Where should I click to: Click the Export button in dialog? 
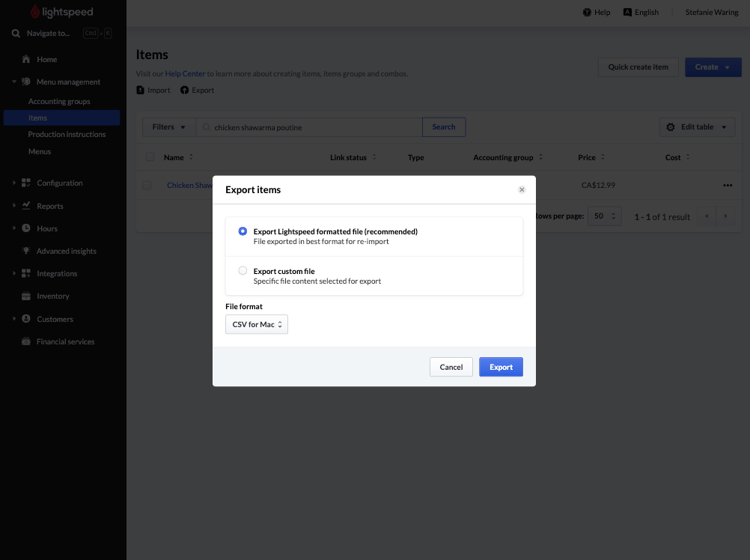501,367
